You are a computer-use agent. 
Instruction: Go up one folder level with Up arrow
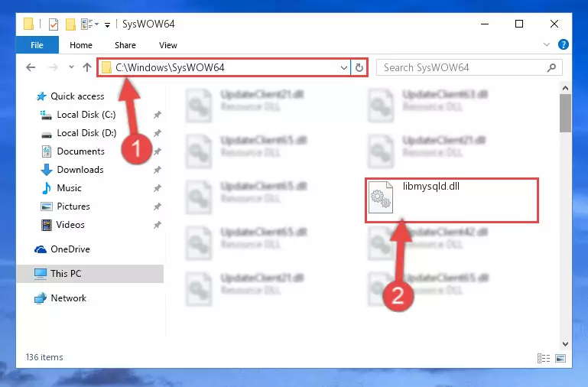[87, 67]
